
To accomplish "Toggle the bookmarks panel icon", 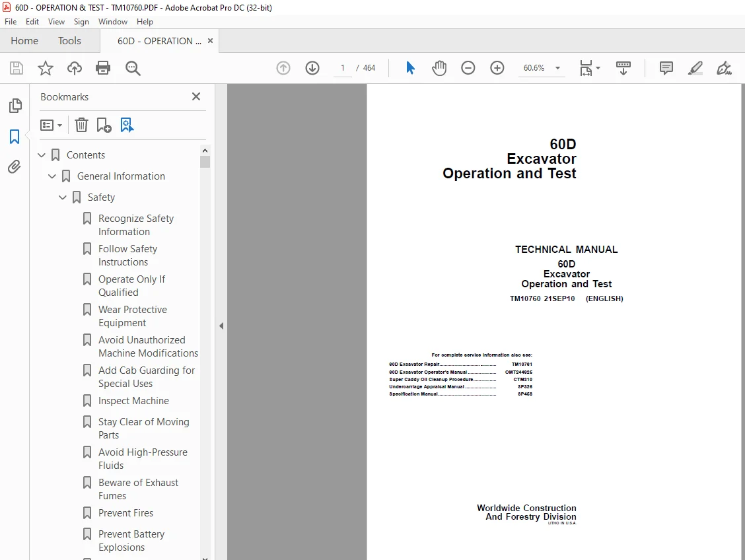I will click(x=15, y=137).
